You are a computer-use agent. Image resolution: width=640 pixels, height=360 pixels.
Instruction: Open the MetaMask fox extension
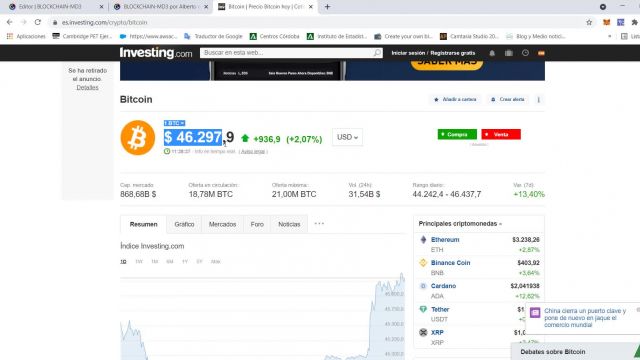tap(607, 22)
